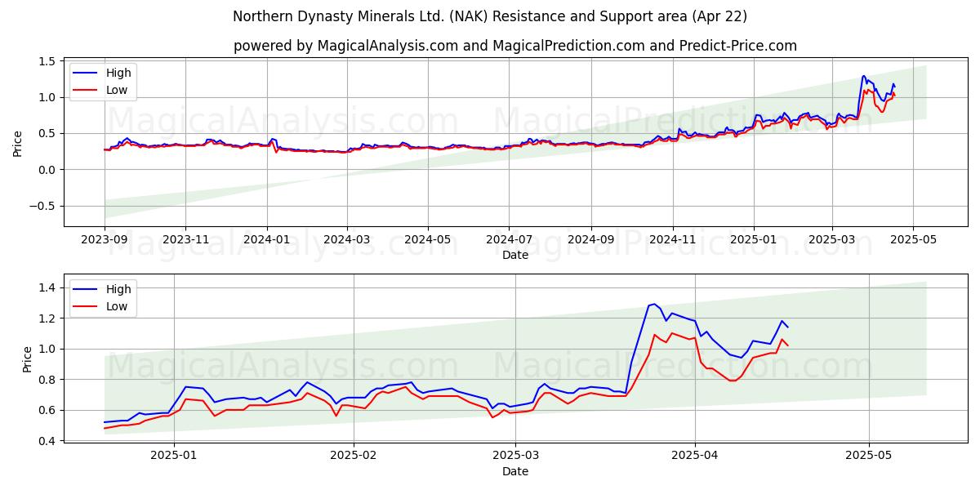980x490 pixels.
Task: Click the 2025-01 x-axis label in bottom chart
Action: 176,457
